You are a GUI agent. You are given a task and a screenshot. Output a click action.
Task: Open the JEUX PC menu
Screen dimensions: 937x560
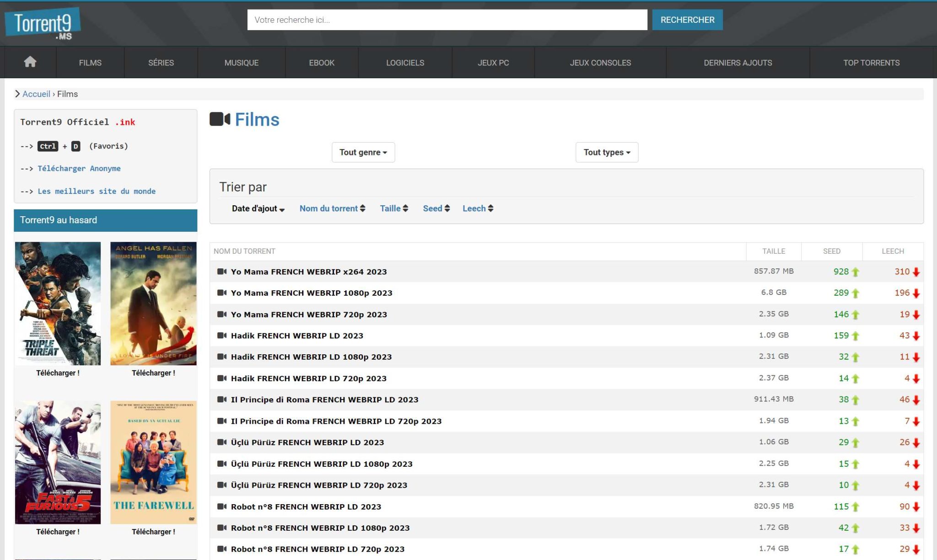[x=493, y=63]
